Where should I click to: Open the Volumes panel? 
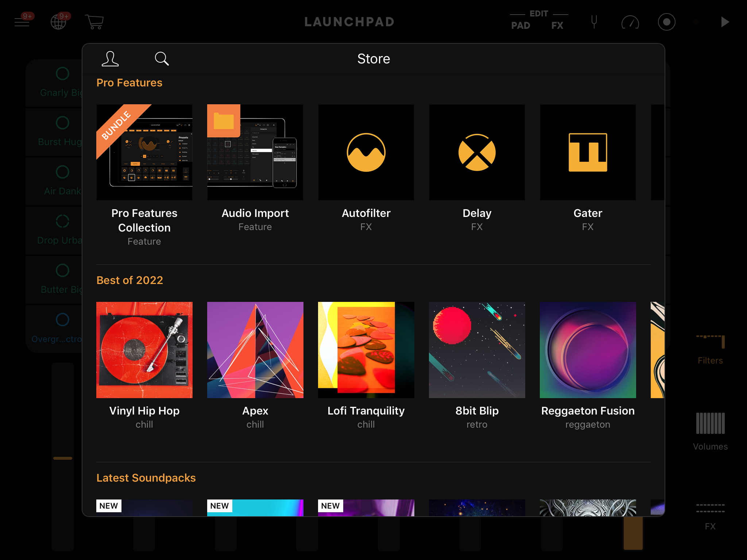(710, 430)
